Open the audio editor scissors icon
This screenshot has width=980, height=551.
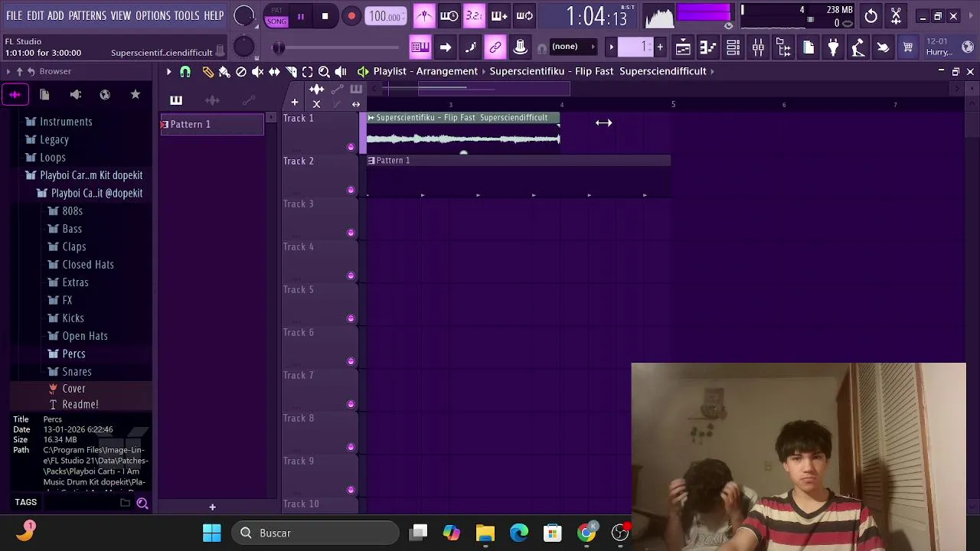click(896, 16)
